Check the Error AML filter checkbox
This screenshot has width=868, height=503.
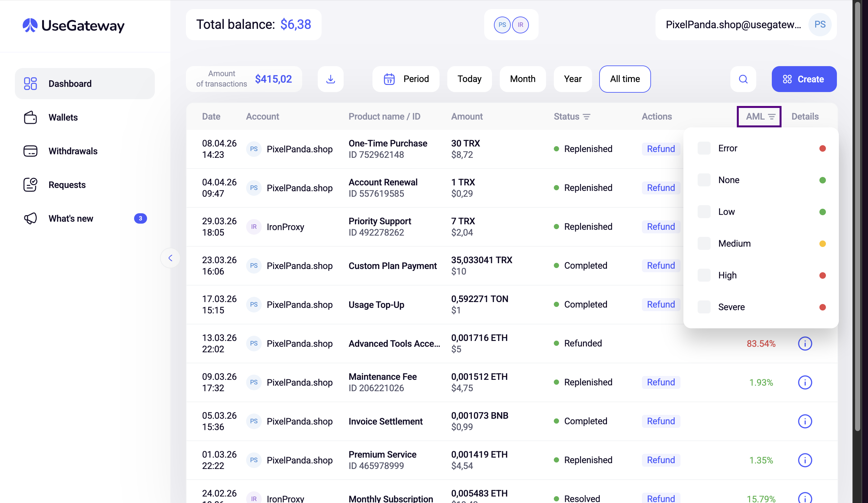tap(704, 148)
